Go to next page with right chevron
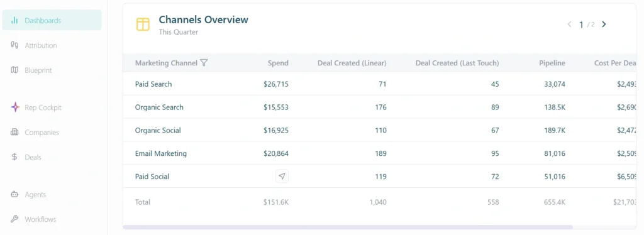Image resolution: width=644 pixels, height=235 pixels. 604,25
